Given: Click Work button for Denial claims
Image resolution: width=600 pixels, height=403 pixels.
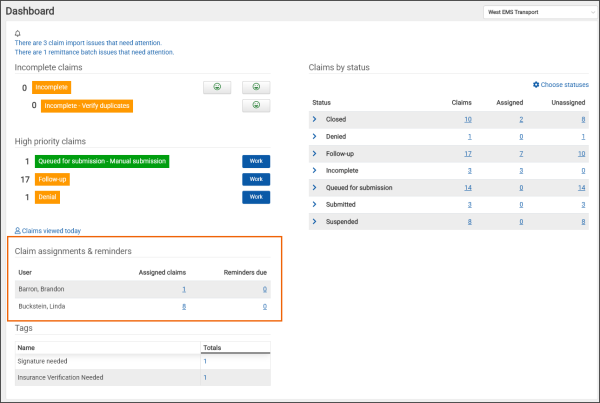Looking at the screenshot, I should pos(256,197).
